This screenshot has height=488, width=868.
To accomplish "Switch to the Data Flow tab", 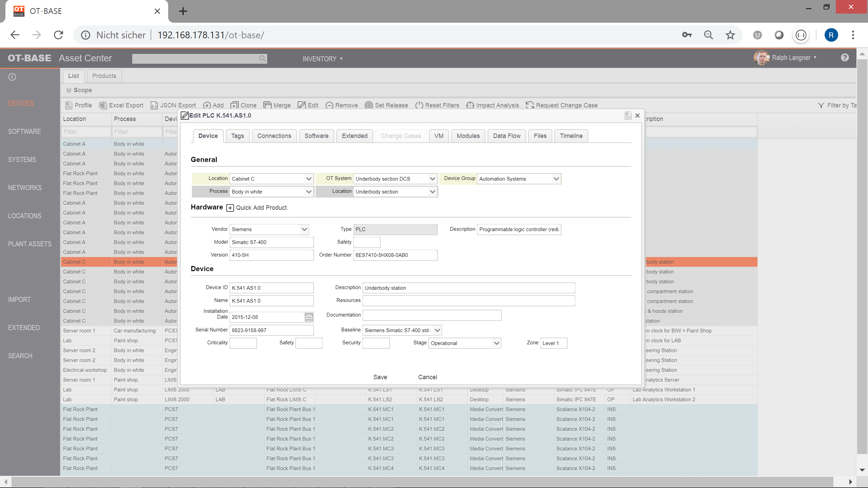I will coord(507,136).
